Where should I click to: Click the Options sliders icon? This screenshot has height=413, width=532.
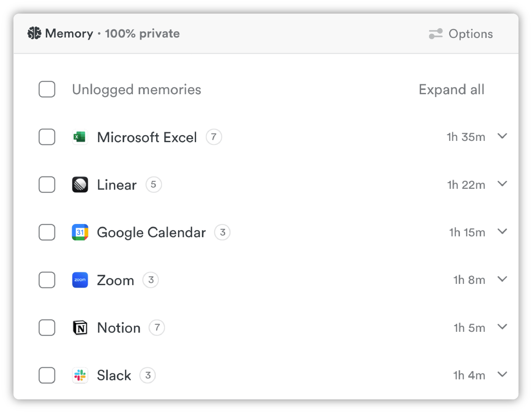click(x=435, y=34)
